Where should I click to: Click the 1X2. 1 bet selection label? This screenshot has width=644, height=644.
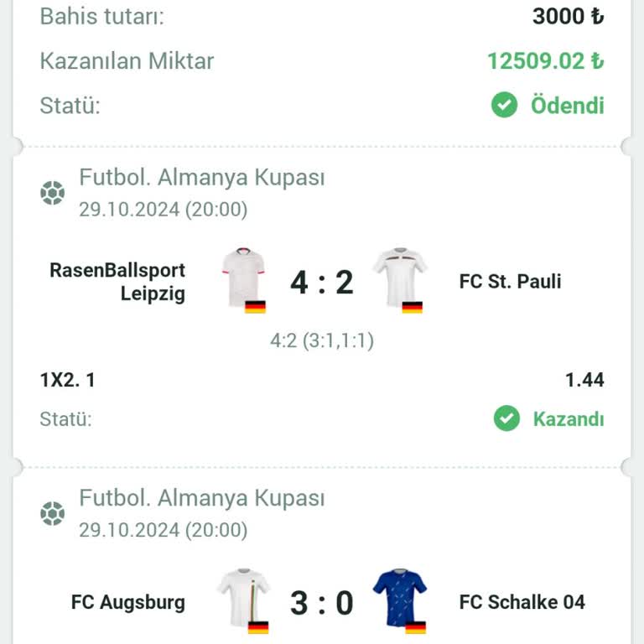(x=67, y=380)
